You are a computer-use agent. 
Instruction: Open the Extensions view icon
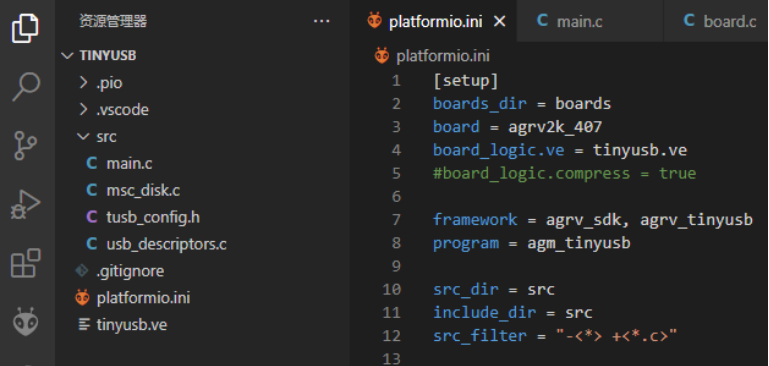click(26, 263)
